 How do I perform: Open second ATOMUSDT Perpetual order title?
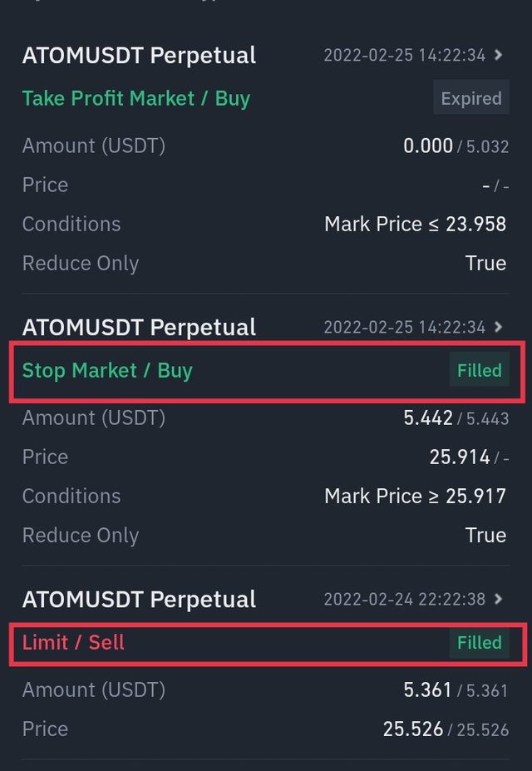click(139, 327)
